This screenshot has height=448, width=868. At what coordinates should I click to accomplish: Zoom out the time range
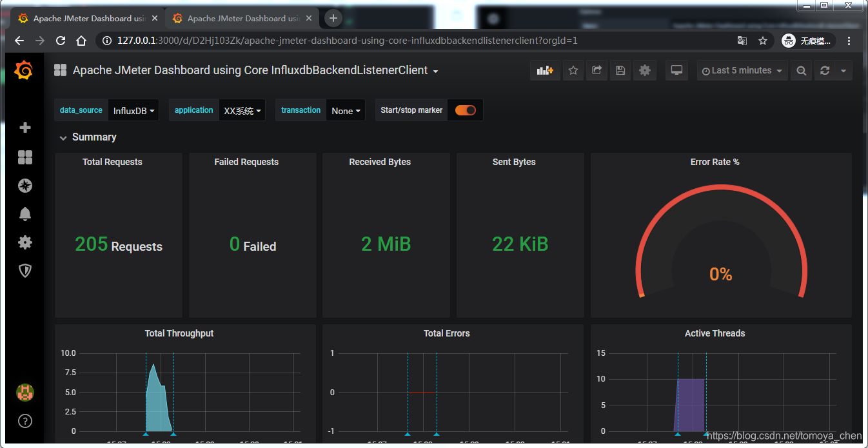[801, 70]
